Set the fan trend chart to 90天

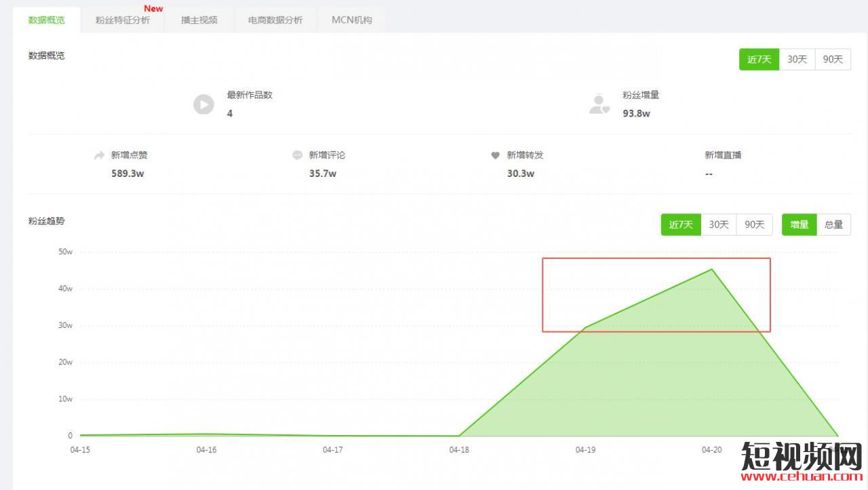coord(755,225)
